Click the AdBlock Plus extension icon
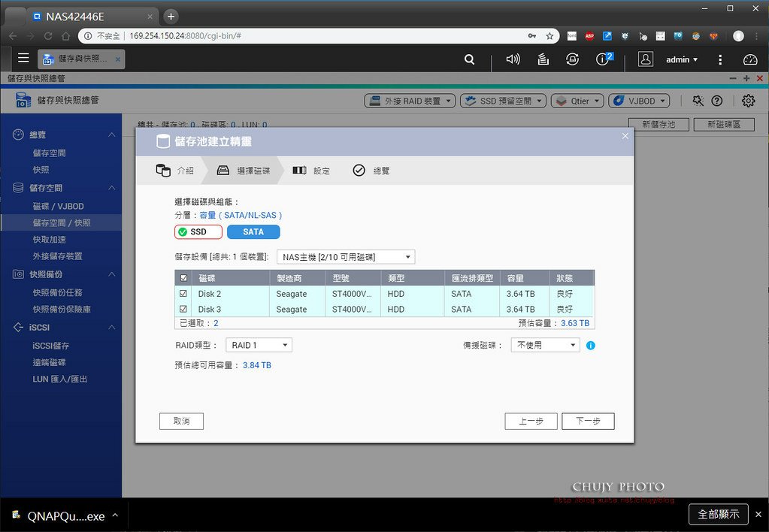Screen dimensions: 769x532 (589, 36)
